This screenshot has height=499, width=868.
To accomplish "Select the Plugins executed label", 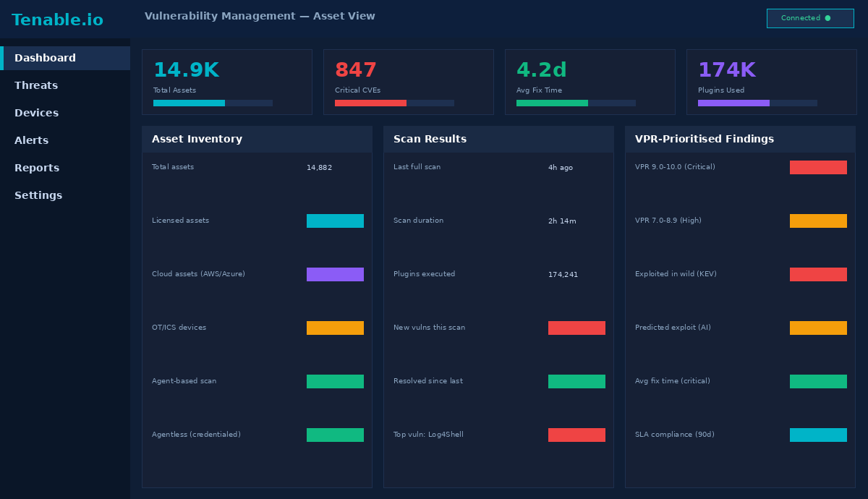I will [x=424, y=274].
